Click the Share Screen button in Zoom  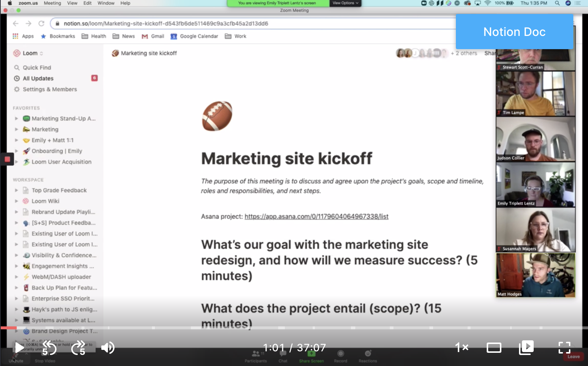[311, 356]
